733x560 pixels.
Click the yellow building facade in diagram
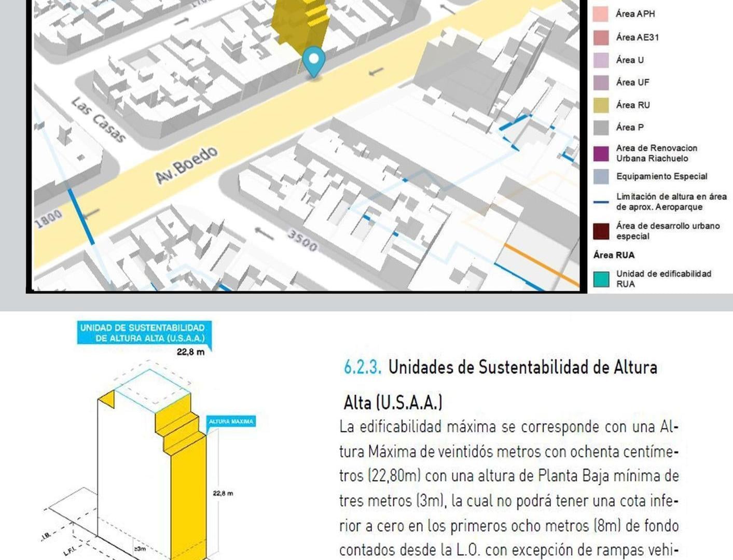188,498
